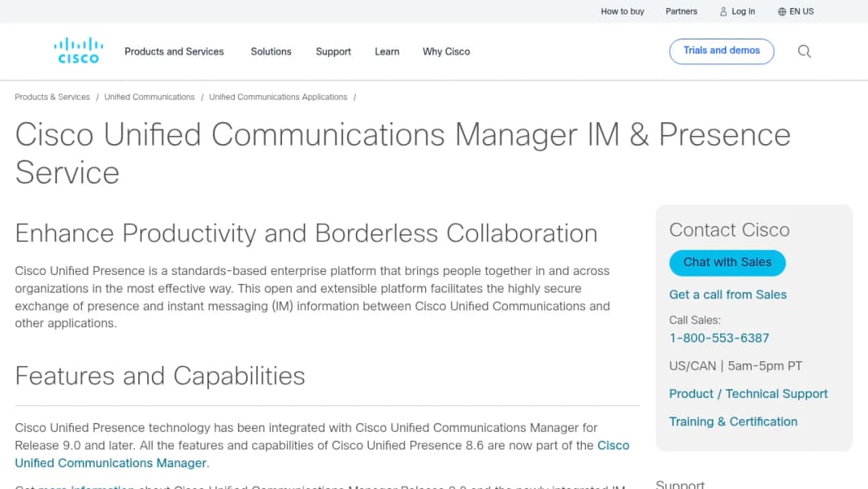Open the Partners link
The image size is (868, 489).
pos(681,11)
